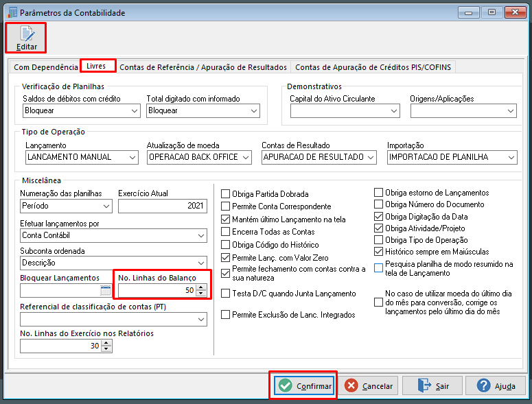Expand Subconta ordenada dropdown

pos(113,263)
